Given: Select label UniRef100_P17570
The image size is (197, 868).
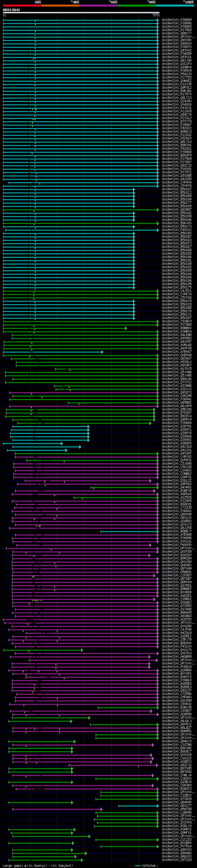Looking at the screenshot, I should click(177, 94).
